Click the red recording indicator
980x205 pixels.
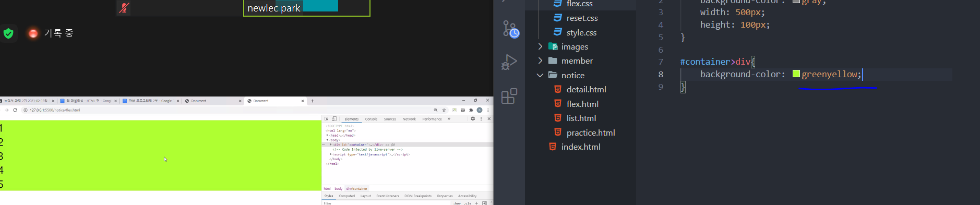(x=33, y=33)
